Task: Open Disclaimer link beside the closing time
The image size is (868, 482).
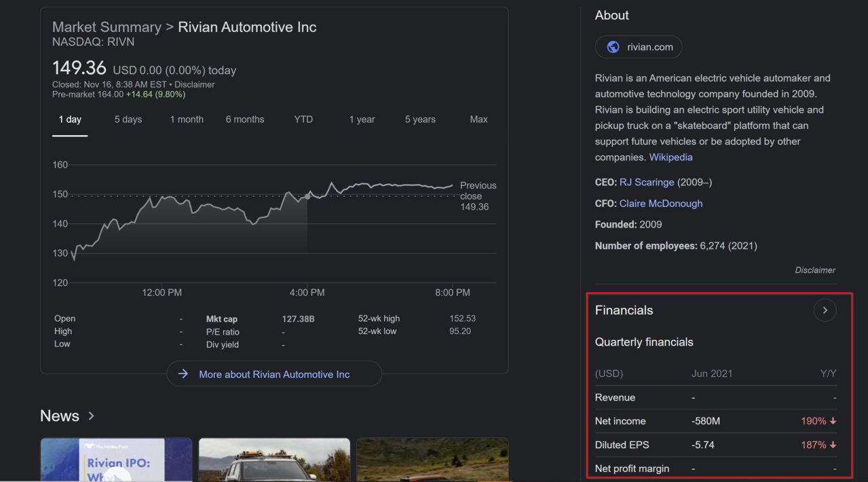Action: tap(195, 85)
